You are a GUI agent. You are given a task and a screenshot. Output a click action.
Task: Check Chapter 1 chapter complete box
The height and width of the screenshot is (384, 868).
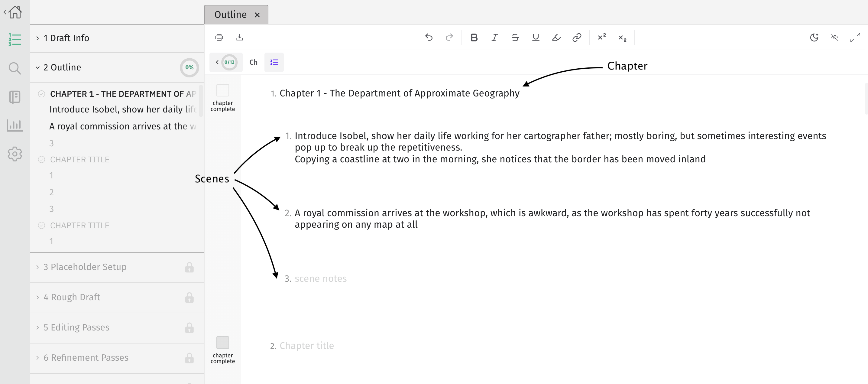click(223, 90)
